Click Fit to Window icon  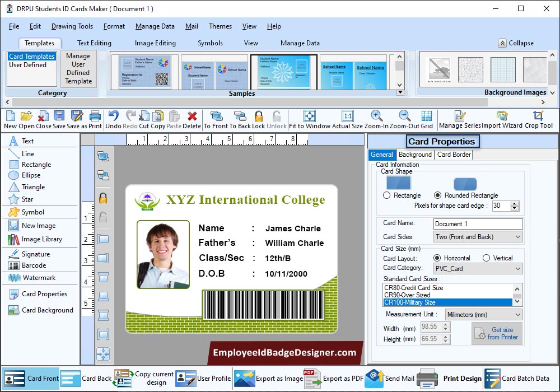coord(310,120)
